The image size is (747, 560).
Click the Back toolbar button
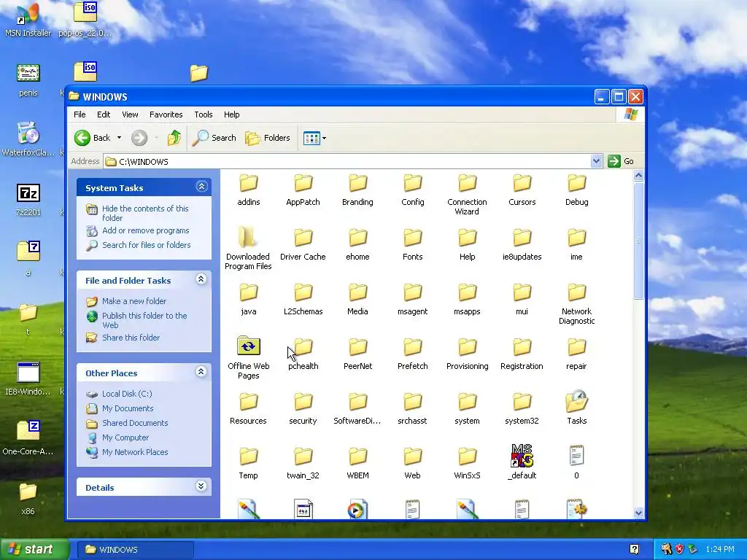93,138
